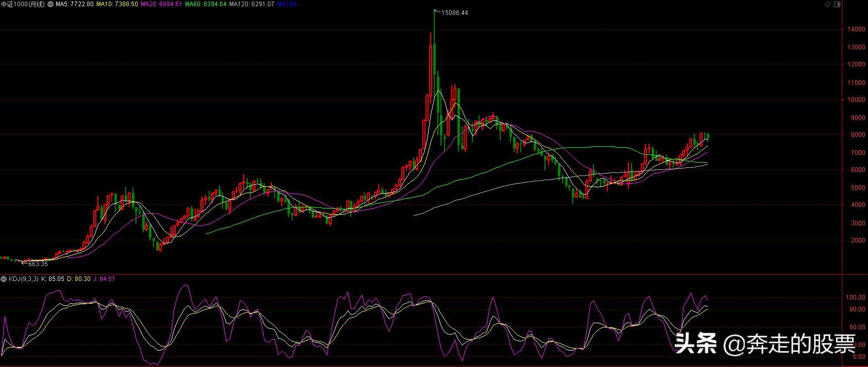The height and width of the screenshot is (367, 868).
Task: Select the yellow MA10 indicator label
Action: click(117, 4)
